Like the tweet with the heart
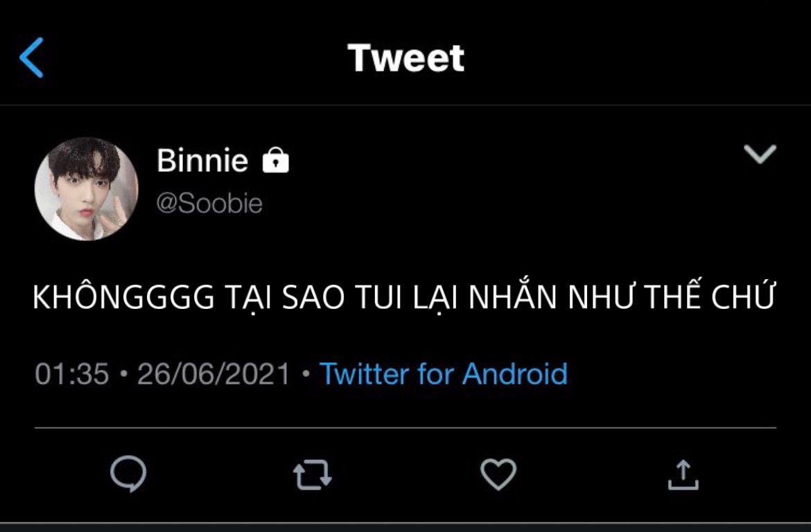The width and height of the screenshot is (811, 532). 498,475
